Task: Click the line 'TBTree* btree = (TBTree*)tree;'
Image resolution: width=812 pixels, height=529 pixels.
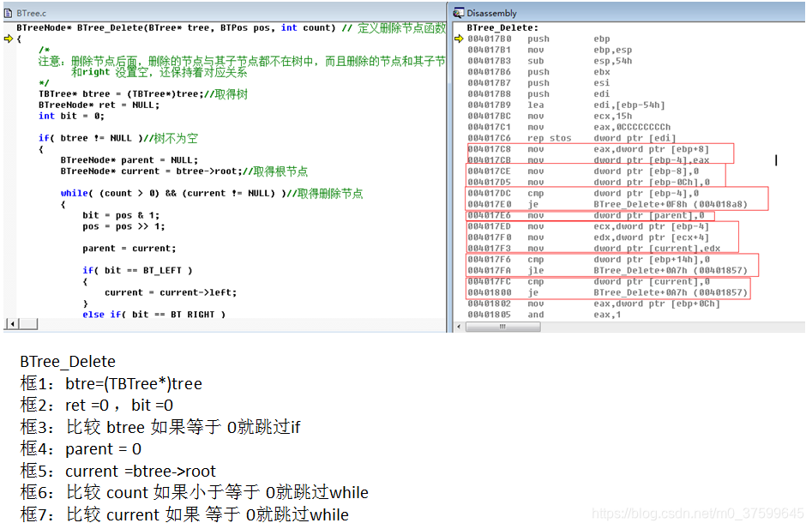Action: point(143,94)
